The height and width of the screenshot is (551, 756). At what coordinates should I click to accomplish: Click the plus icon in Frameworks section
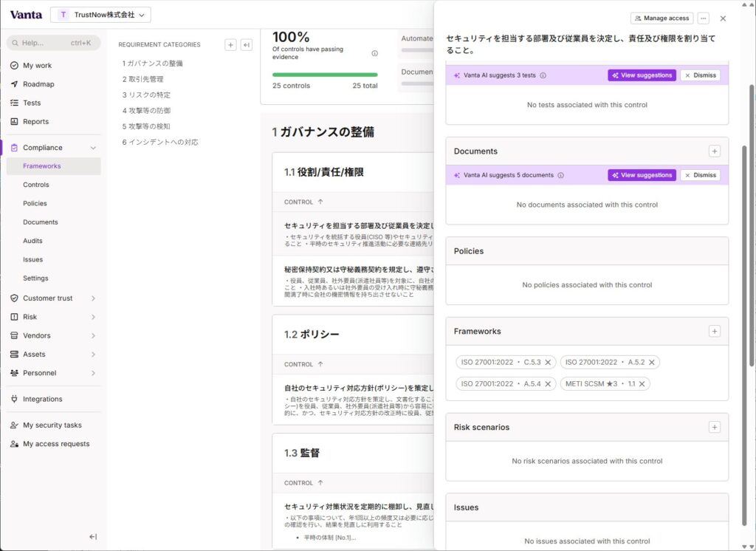[x=714, y=331]
